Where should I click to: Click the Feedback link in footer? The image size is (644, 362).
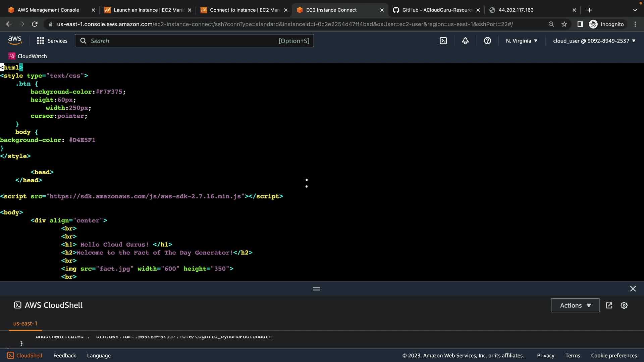tap(64, 356)
